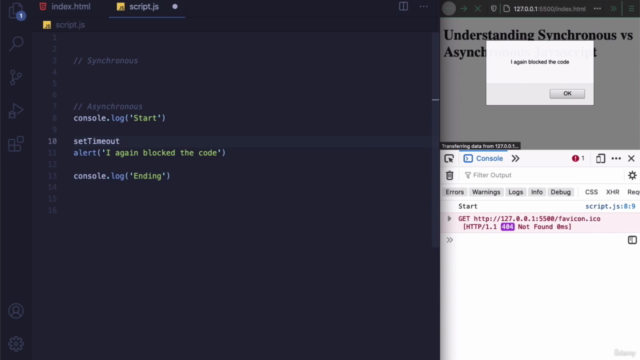
Task: Click the 404 status badge
Action: coord(507,227)
